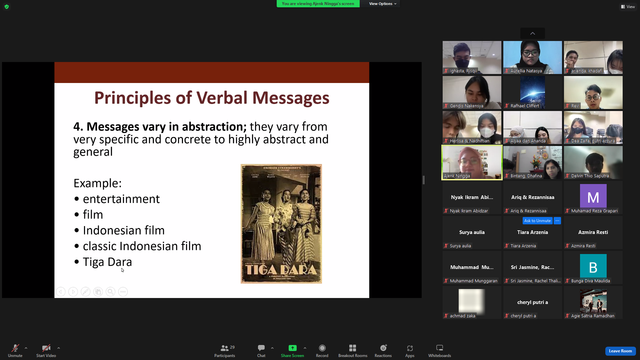Expand share options arrow next to Share Screen
This screenshot has width=640, height=360.
[304, 348]
